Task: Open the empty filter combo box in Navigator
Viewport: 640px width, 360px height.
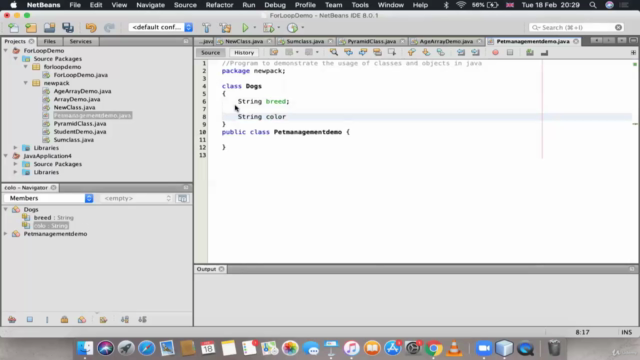Action: pyautogui.click(x=136, y=198)
